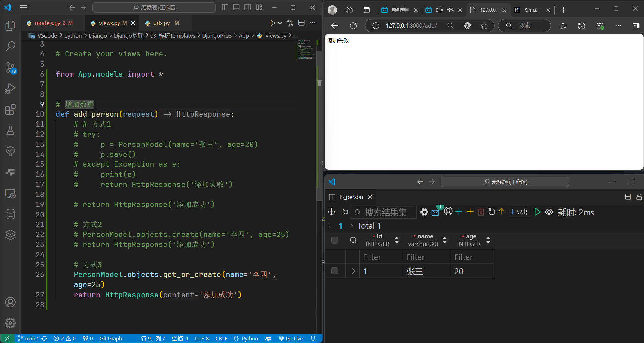Open the Explorer view in activity bar
The image size is (644, 343).
pyautogui.click(x=10, y=26)
